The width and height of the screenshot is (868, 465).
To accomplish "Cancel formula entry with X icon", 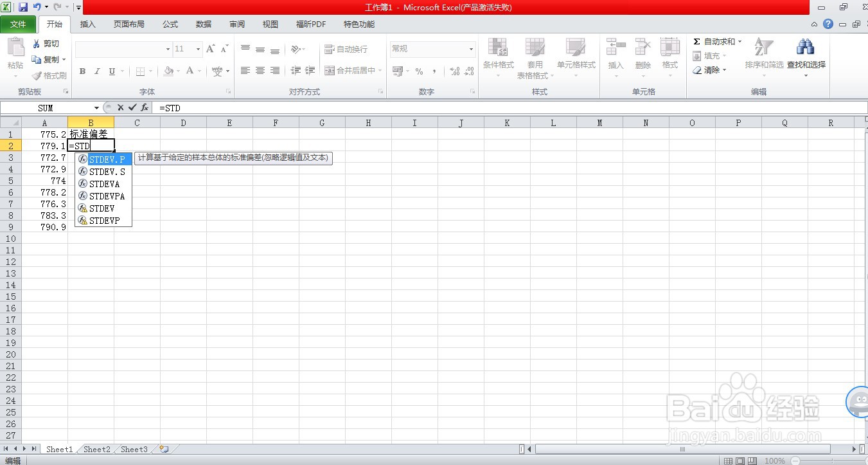I will pyautogui.click(x=120, y=107).
